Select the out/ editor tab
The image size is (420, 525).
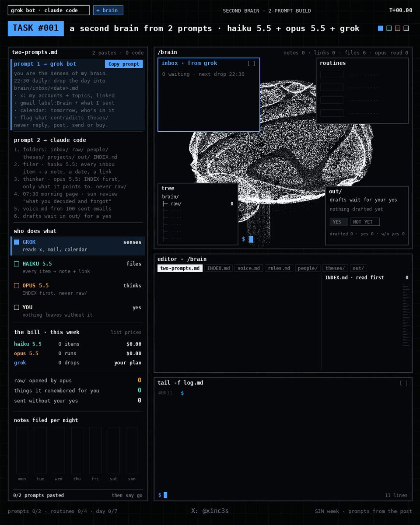pos(358,268)
